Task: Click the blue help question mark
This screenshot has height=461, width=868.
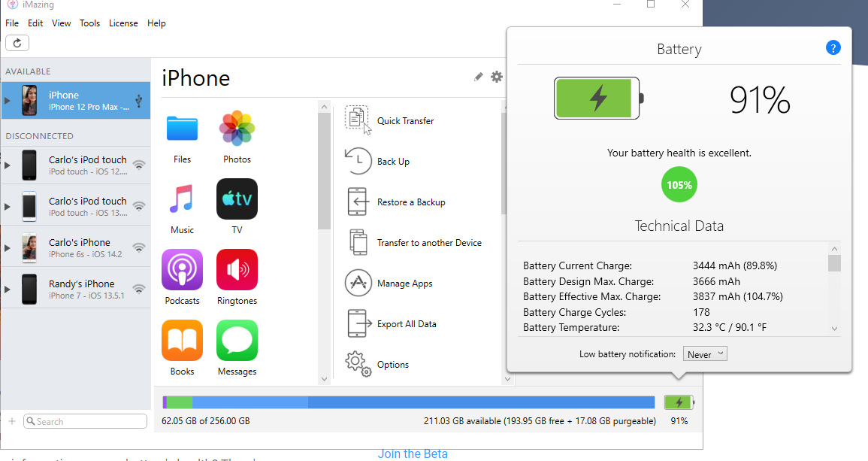Action: click(x=833, y=47)
